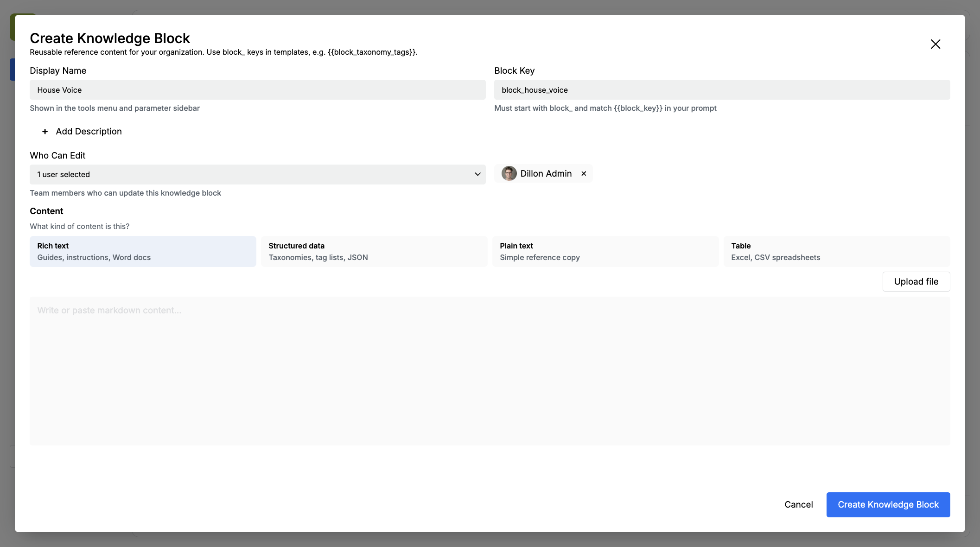Choose Table content type

(x=837, y=251)
